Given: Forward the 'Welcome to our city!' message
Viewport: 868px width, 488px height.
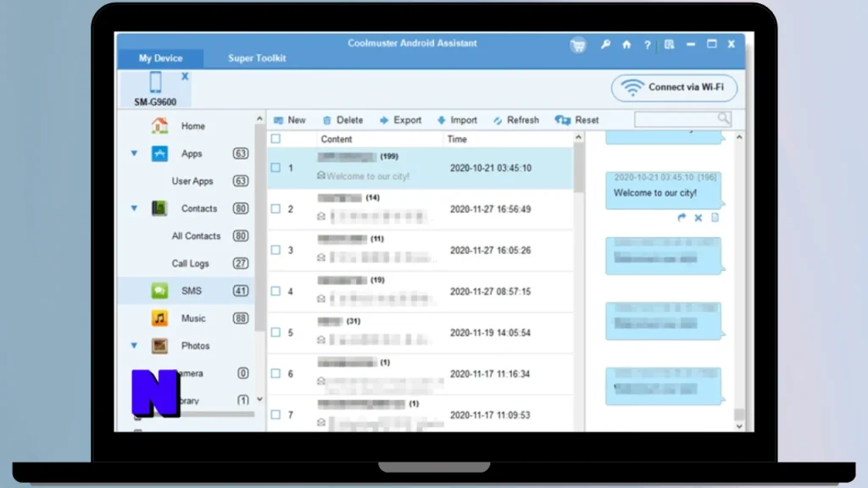Looking at the screenshot, I should (x=682, y=218).
